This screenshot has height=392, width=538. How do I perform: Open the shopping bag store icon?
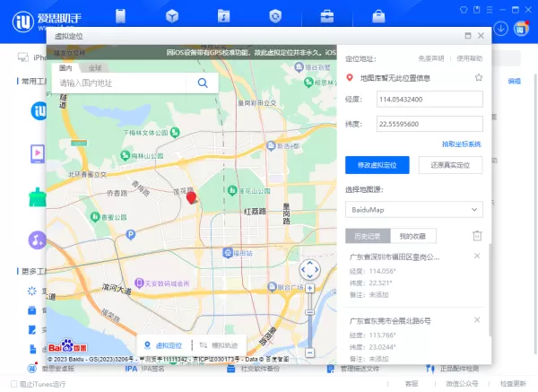(378, 16)
